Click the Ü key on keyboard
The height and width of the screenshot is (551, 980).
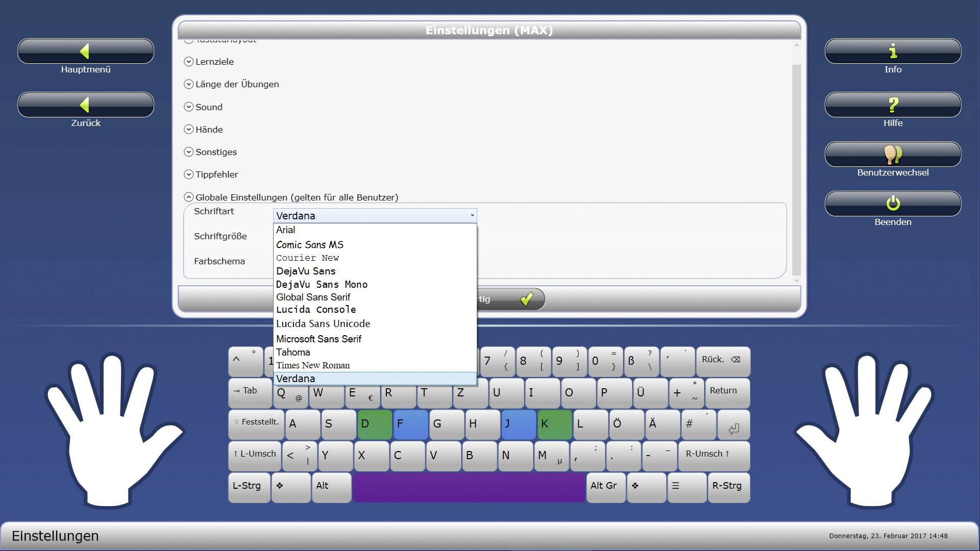point(650,393)
